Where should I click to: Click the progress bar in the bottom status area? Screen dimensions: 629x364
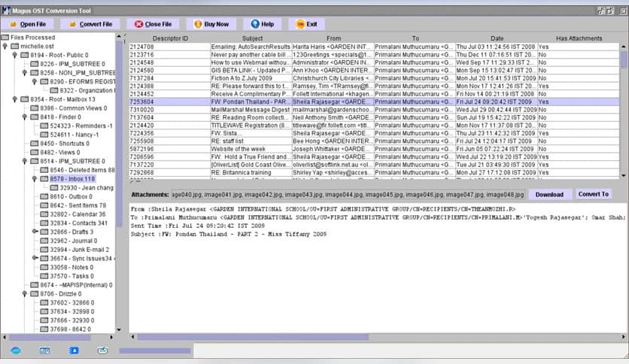[155, 350]
